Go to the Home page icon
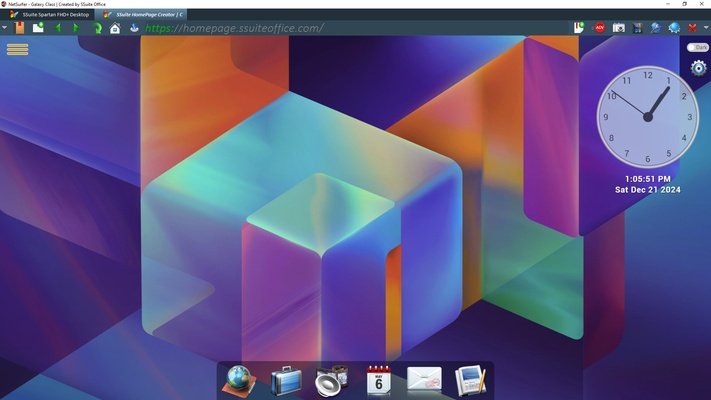Viewport: 711px width, 400px height. (x=115, y=28)
